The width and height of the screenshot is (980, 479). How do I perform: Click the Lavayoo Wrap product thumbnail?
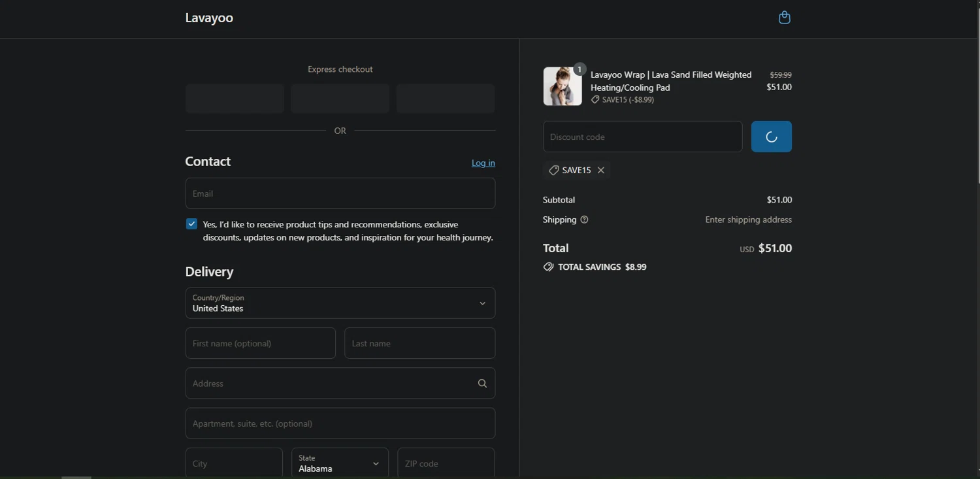(563, 86)
